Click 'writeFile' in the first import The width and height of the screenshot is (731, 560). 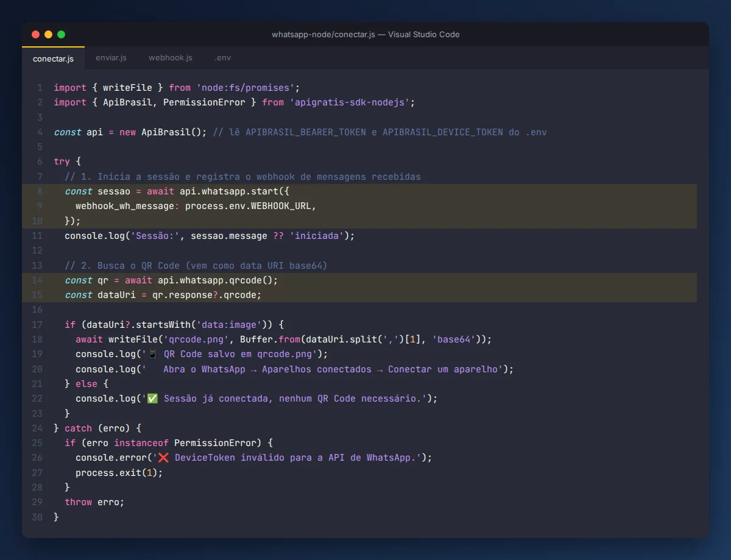[127, 88]
